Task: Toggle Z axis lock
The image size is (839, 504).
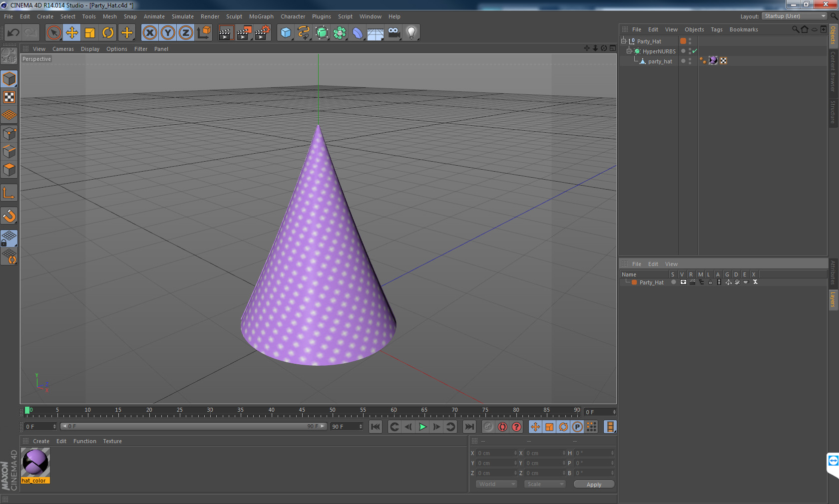Action: point(186,33)
